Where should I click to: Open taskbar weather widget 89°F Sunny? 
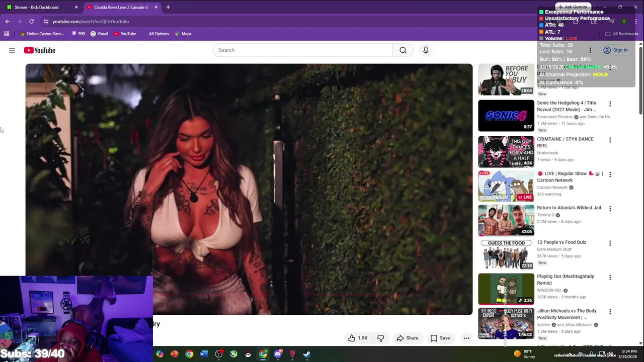pyautogui.click(x=524, y=354)
